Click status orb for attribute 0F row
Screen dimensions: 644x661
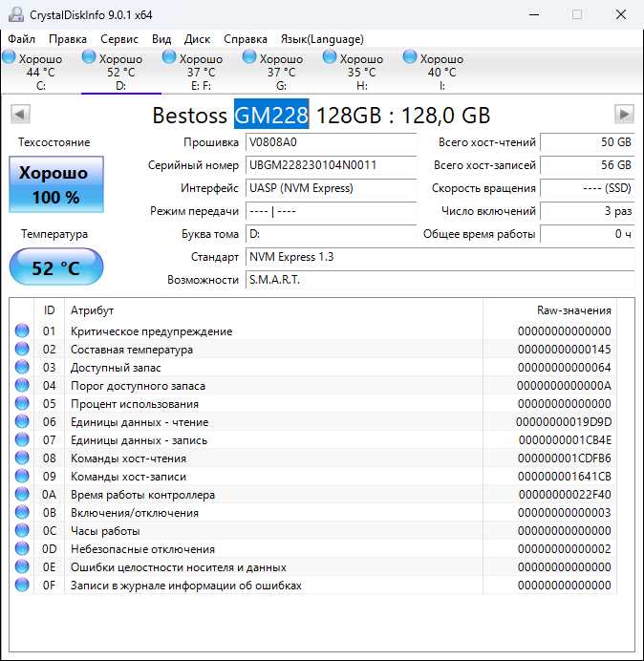[22, 586]
